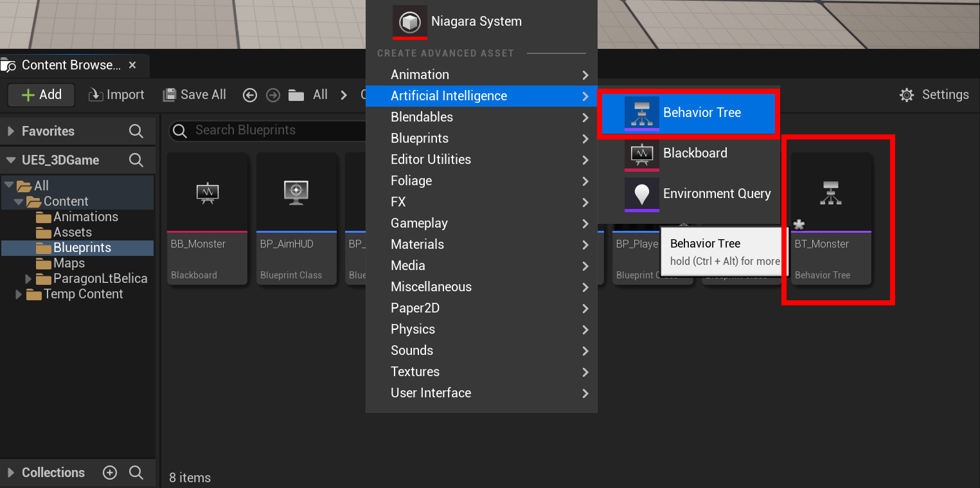Viewport: 980px width, 488px height.
Task: Expand the Collections section
Action: [x=10, y=473]
